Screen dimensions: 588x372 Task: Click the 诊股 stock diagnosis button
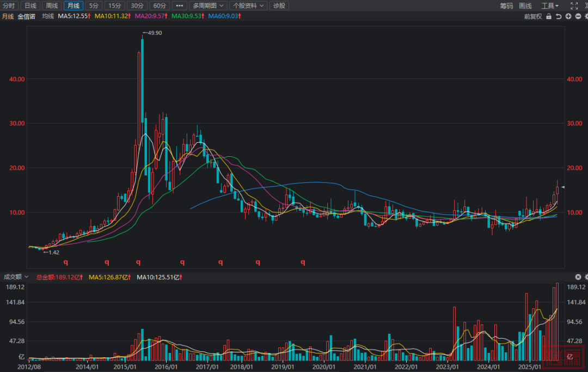coord(279,5)
